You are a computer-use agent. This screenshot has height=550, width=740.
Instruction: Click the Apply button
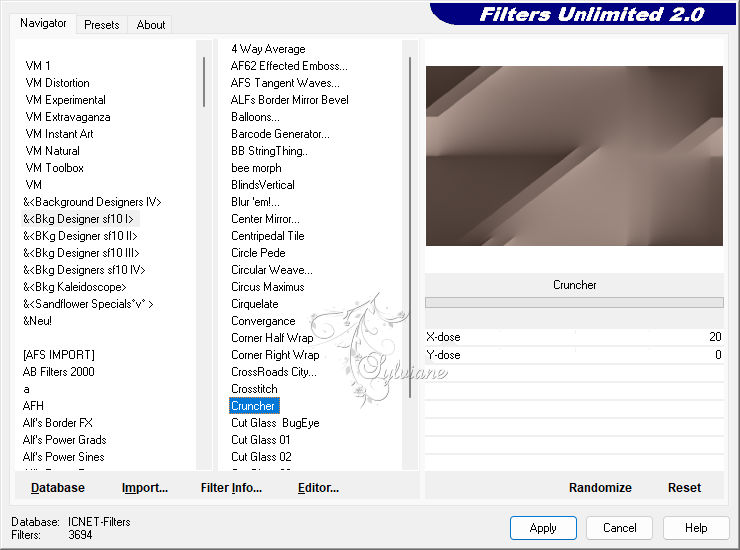pyautogui.click(x=543, y=528)
